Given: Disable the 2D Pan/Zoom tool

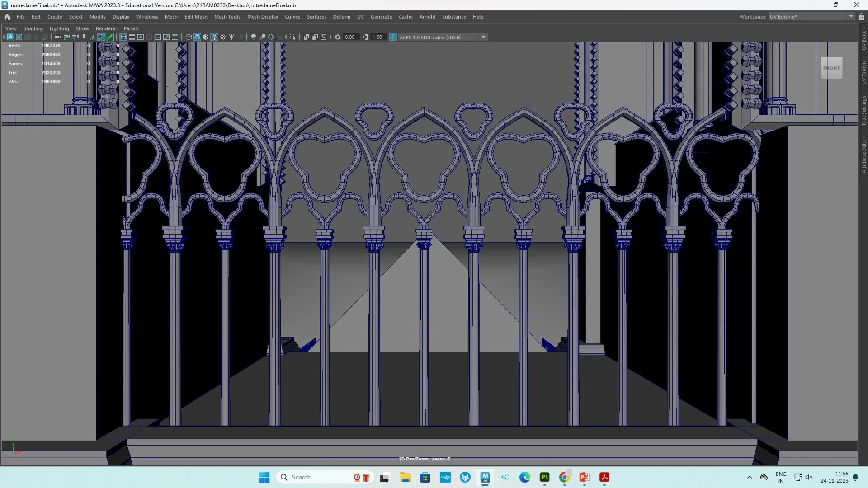Looking at the screenshot, I should tap(101, 37).
